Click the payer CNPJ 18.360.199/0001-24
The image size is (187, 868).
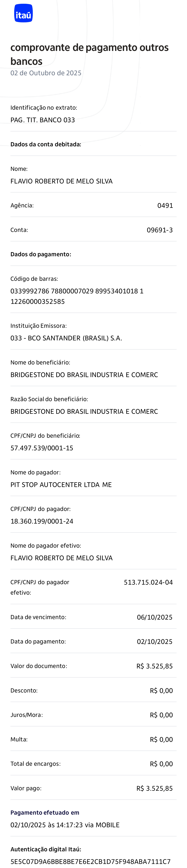click(x=42, y=521)
